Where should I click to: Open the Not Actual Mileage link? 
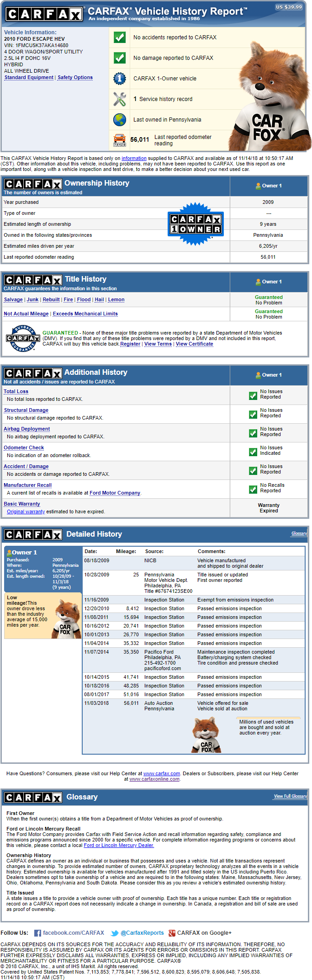pyautogui.click(x=26, y=314)
